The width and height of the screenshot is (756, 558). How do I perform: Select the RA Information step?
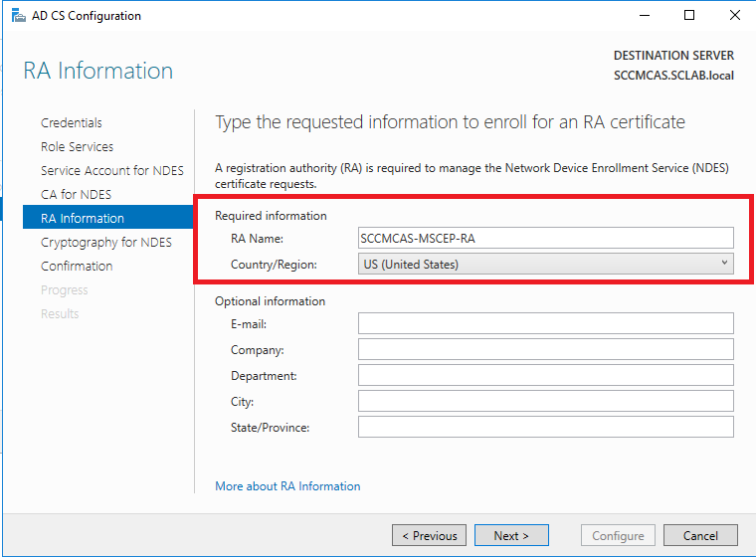[x=83, y=219]
